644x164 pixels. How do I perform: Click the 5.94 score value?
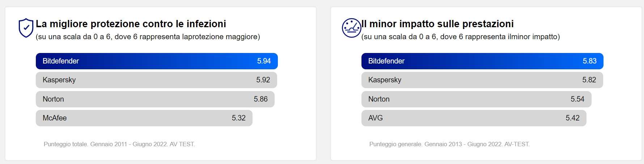tap(264, 61)
